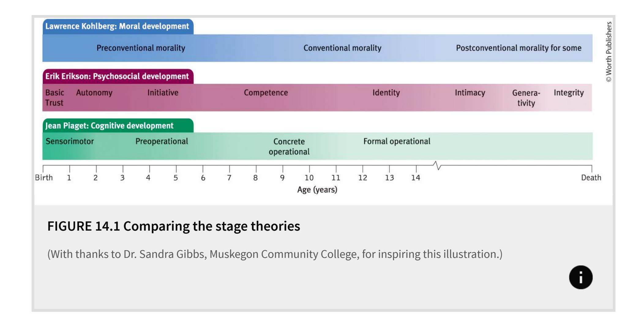Click the Basic Trust stage label
This screenshot has width=644, height=328.
(55, 98)
